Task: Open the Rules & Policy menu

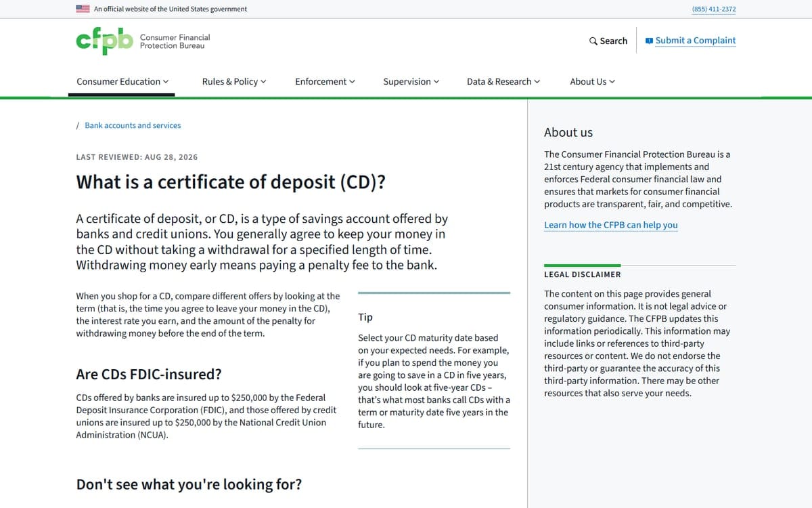Action: [x=234, y=81]
